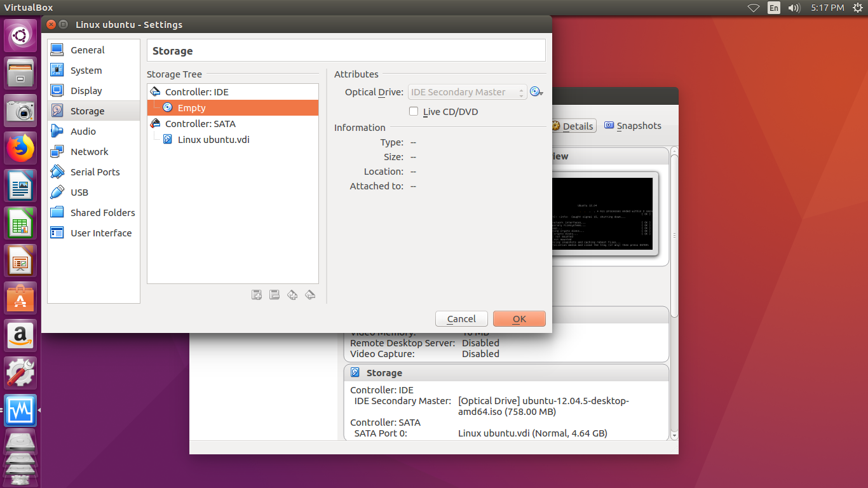The width and height of the screenshot is (868, 488).
Task: Open Files manager from launcher
Action: (x=21, y=73)
